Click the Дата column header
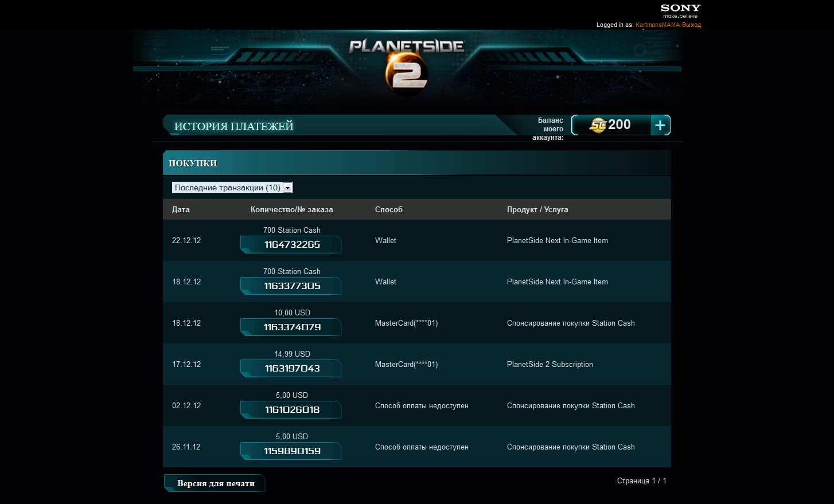Viewport: 834px width, 504px height. [x=181, y=209]
